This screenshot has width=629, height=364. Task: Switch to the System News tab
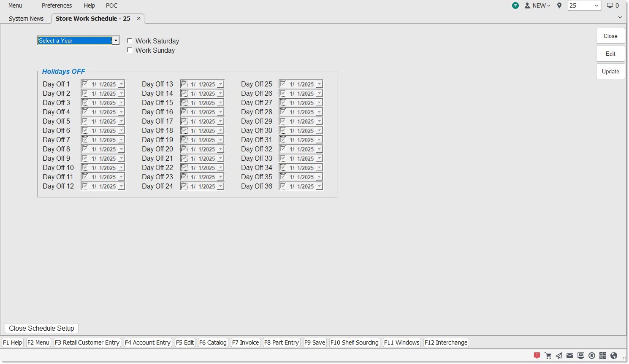26,19
